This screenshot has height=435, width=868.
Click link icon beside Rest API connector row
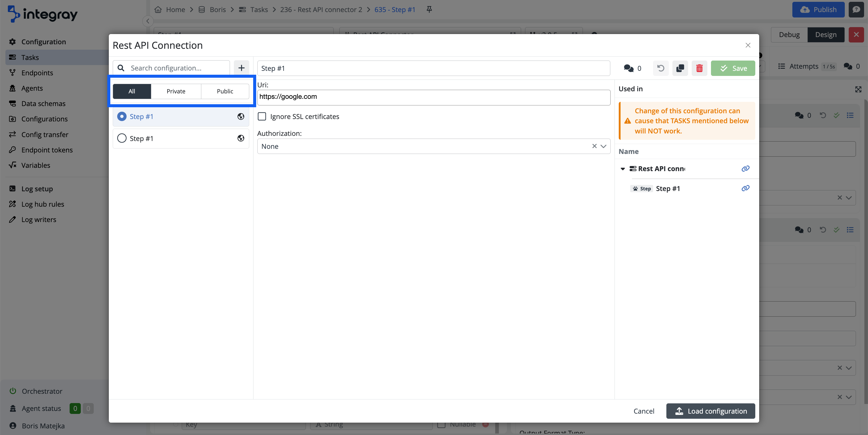pos(745,169)
